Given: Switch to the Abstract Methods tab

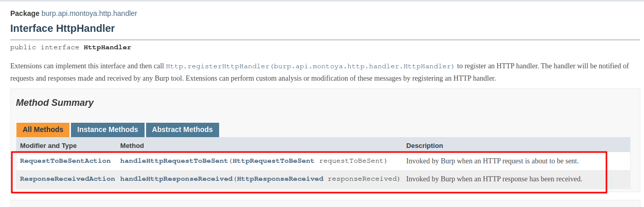Looking at the screenshot, I should [x=182, y=129].
